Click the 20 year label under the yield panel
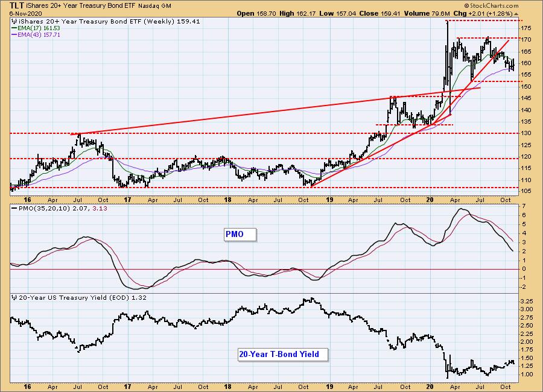The width and height of the screenshot is (543, 392). [430, 387]
